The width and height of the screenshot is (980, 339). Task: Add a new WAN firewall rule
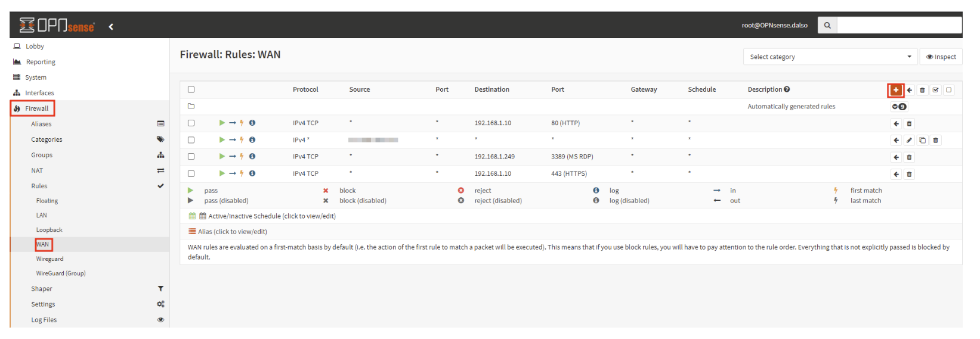coord(895,90)
